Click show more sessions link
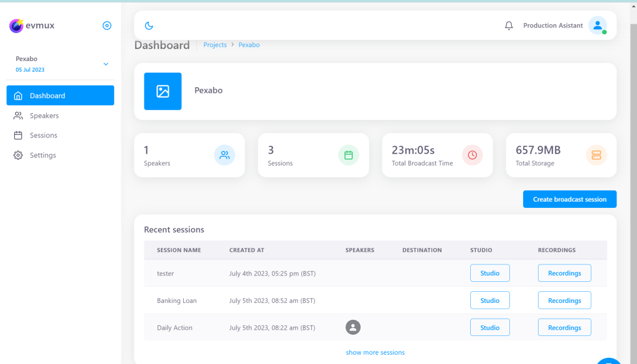The image size is (637, 364). [375, 352]
